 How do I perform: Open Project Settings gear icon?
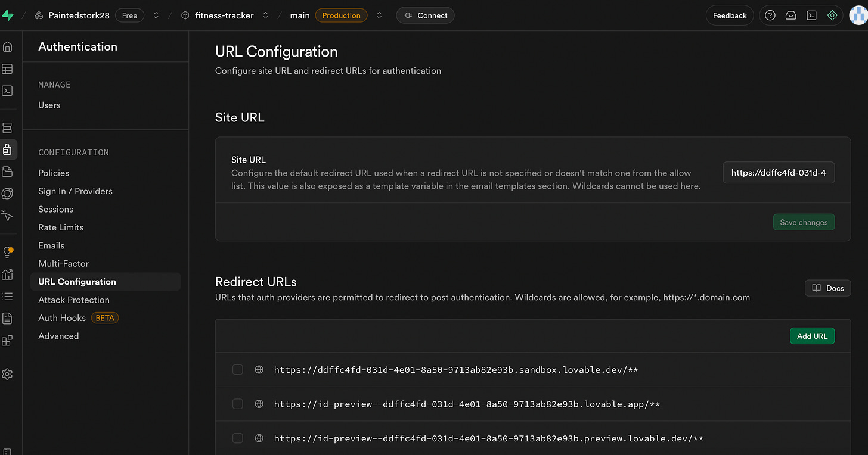coord(7,374)
